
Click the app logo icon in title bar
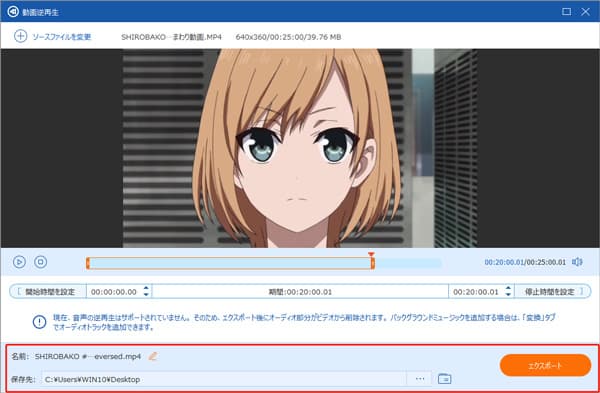(13, 11)
